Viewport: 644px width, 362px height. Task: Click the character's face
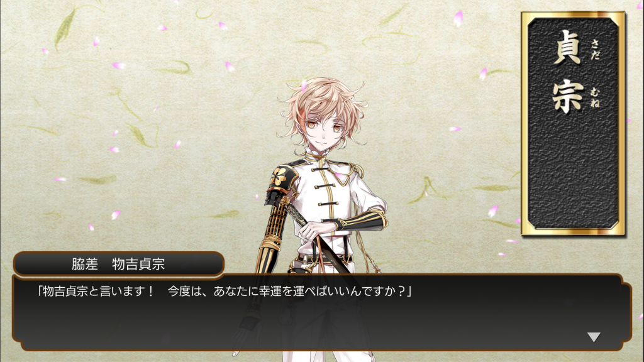tap(324, 130)
